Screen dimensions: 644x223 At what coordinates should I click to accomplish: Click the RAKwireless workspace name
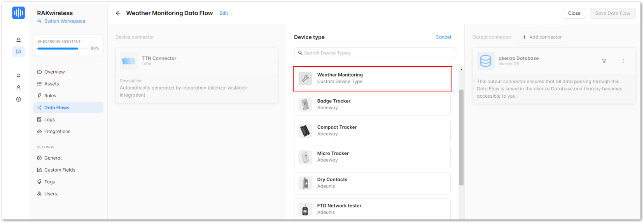tap(55, 13)
